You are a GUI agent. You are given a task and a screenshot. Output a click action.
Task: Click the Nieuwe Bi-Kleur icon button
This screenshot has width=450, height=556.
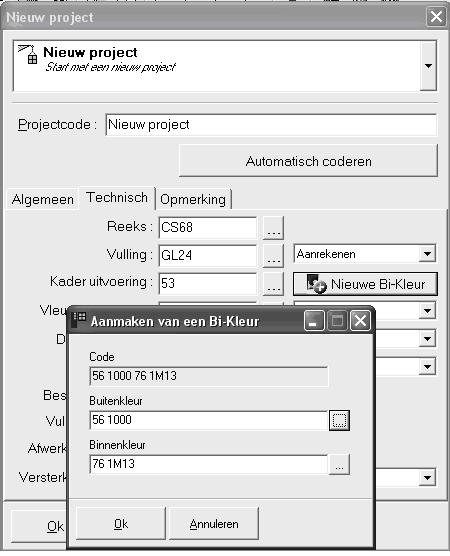coord(365,284)
